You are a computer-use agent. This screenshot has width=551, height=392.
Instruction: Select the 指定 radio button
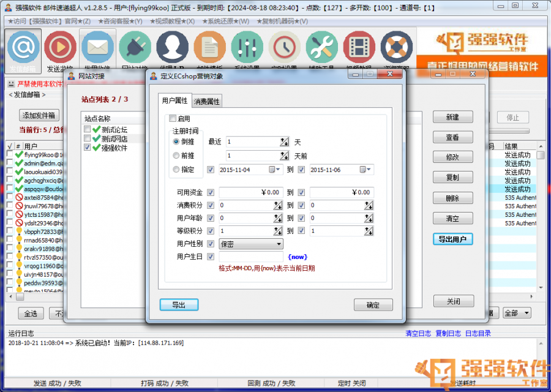176,170
